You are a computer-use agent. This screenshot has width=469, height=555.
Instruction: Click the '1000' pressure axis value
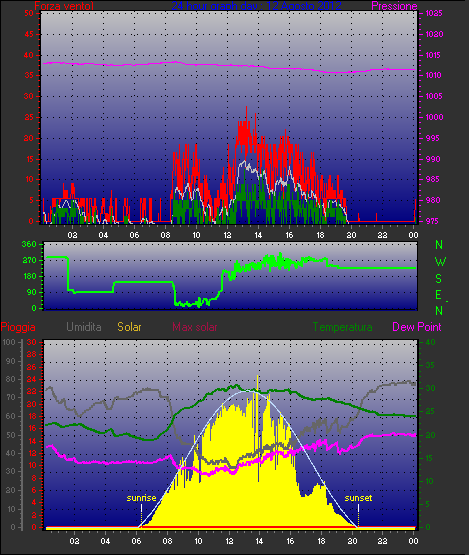[x=434, y=117]
